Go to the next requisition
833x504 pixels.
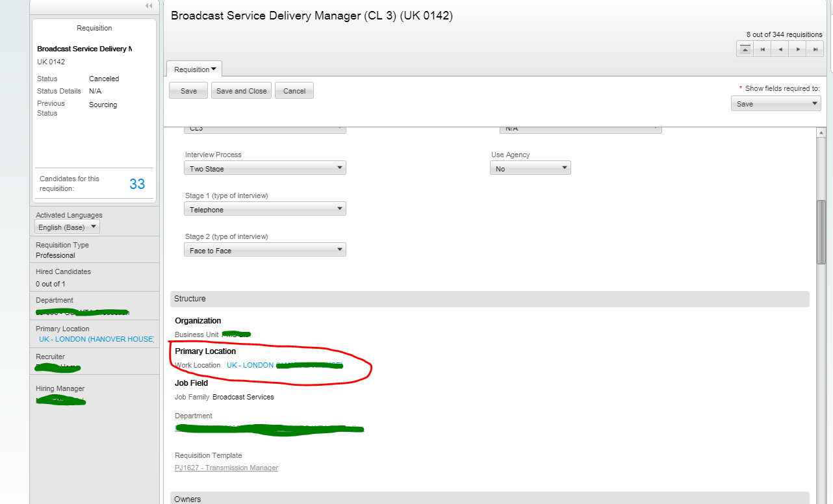click(x=797, y=48)
